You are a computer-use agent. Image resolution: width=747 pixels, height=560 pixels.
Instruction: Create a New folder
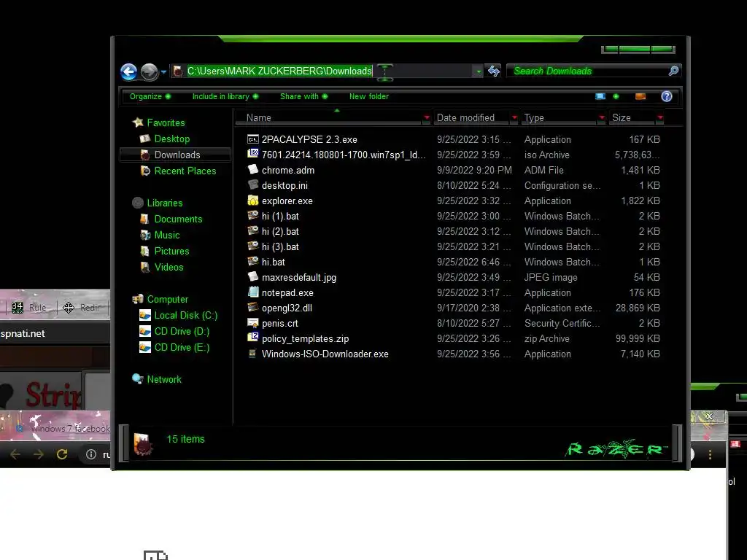pos(368,96)
